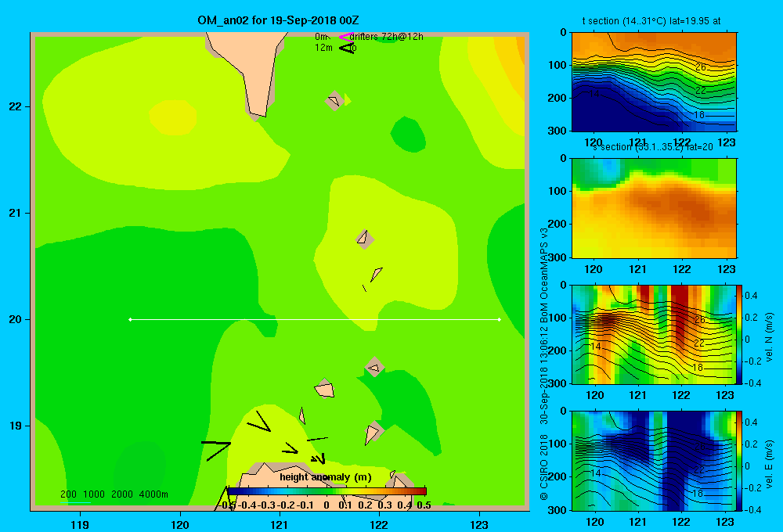Click the small island near latitude 22 east of Taiwan
Viewport: 783px width, 532px height.
click(x=334, y=101)
